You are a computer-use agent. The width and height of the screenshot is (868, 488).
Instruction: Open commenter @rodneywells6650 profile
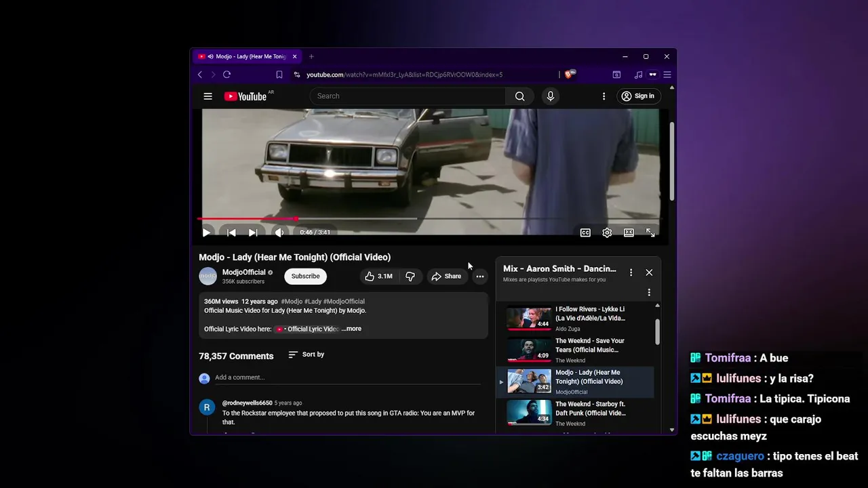click(247, 403)
